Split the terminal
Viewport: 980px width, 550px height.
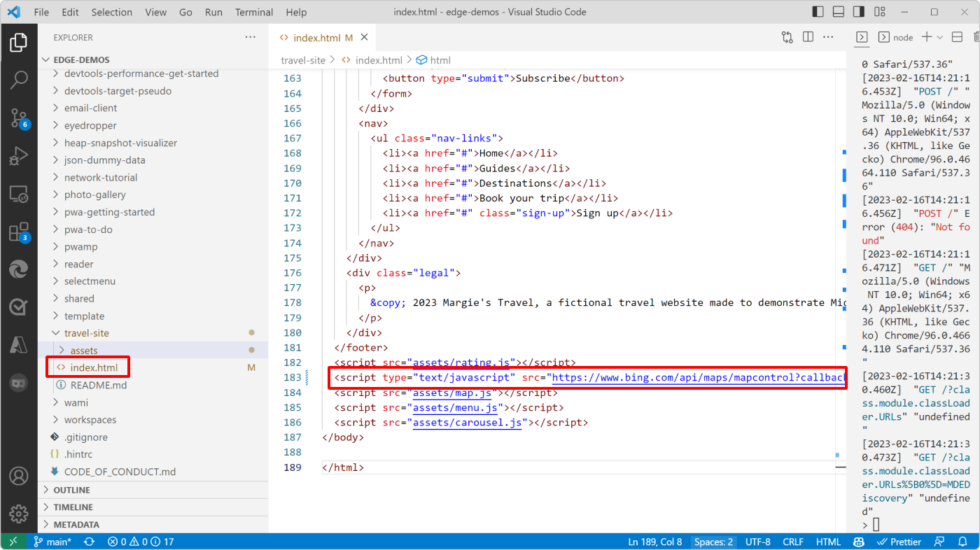pyautogui.click(x=957, y=36)
